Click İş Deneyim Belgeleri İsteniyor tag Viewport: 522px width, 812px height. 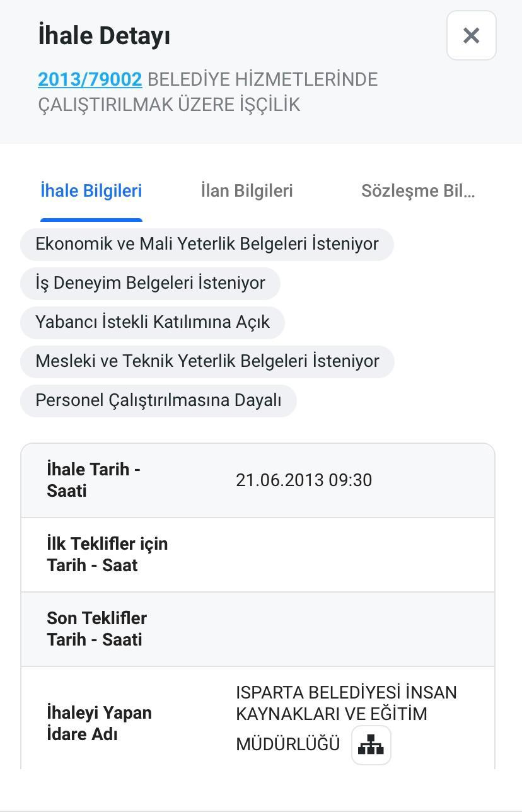pos(150,283)
